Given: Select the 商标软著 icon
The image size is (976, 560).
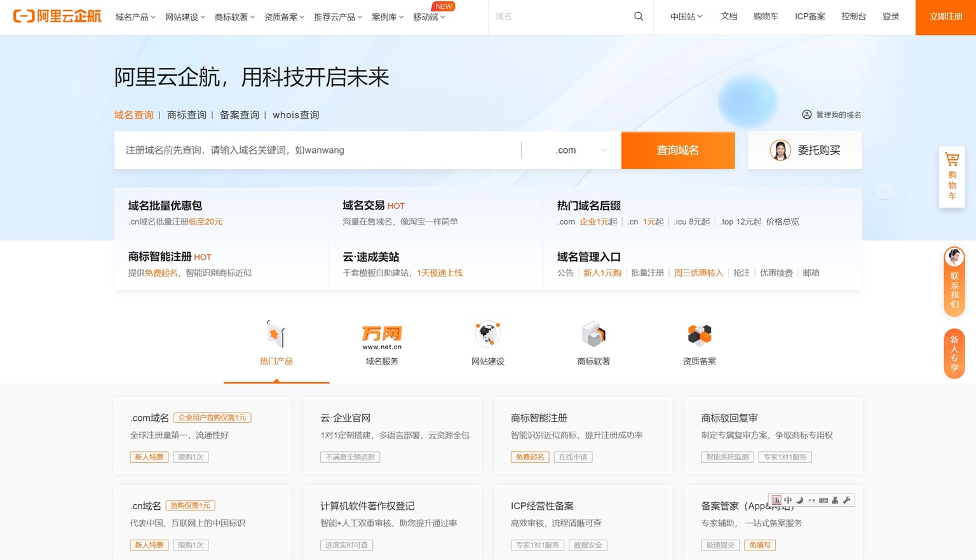Looking at the screenshot, I should [593, 334].
